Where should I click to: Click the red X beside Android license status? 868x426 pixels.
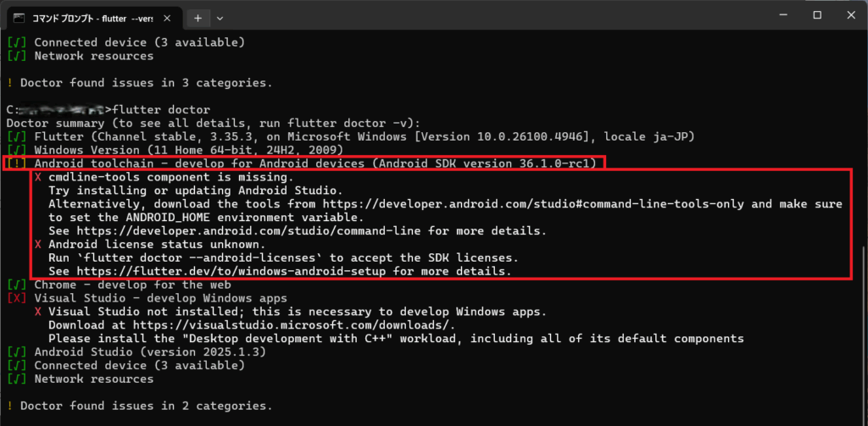pos(38,245)
